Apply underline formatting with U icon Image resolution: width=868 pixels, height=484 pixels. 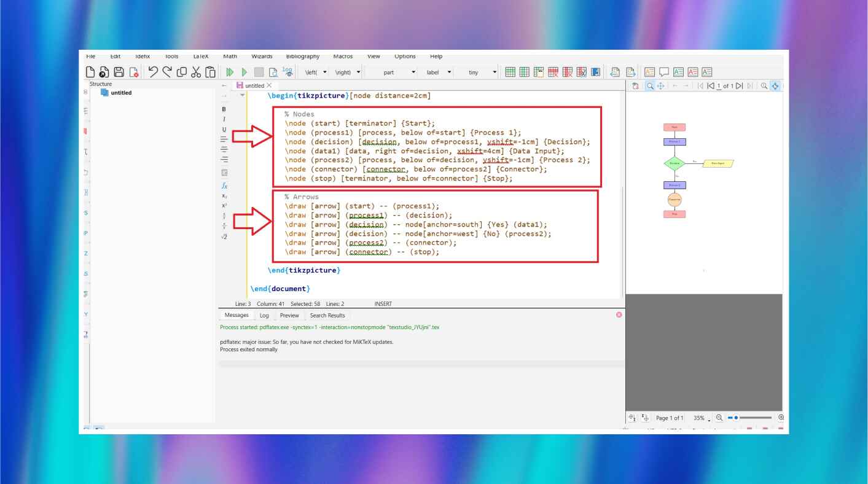click(224, 130)
